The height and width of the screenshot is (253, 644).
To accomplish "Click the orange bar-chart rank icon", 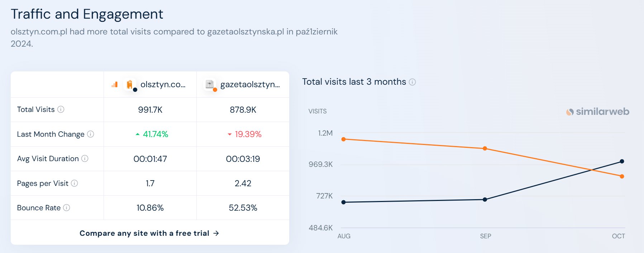I will click(x=115, y=85).
